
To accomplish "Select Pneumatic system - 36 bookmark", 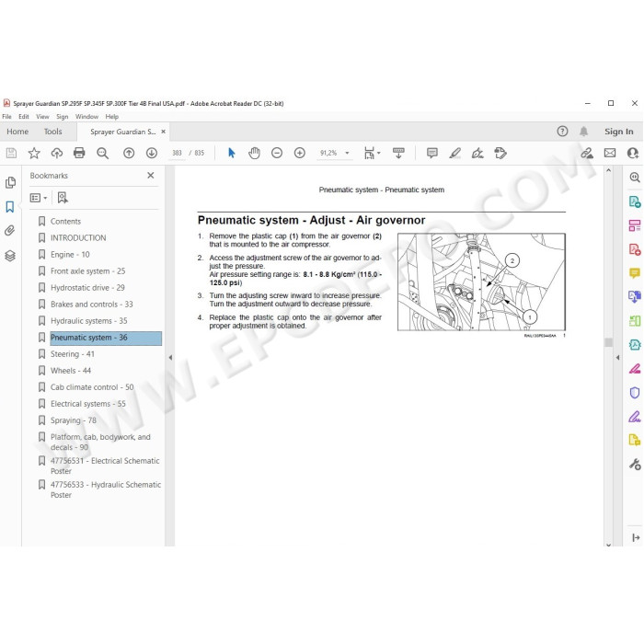I will 106,338.
